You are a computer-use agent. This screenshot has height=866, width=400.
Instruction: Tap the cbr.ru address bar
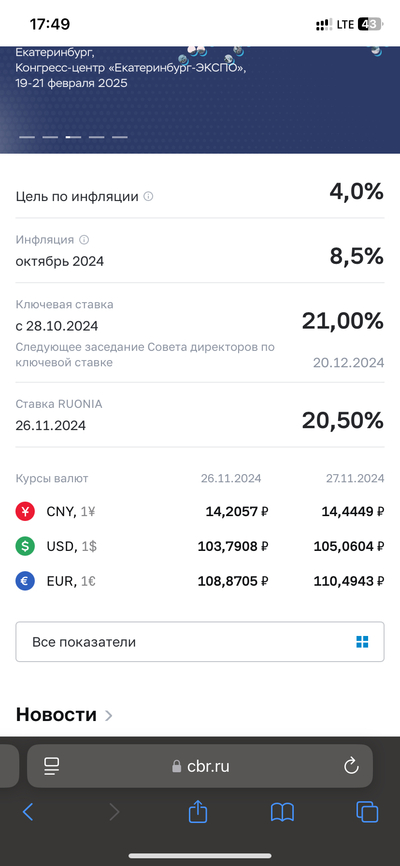pos(200,766)
